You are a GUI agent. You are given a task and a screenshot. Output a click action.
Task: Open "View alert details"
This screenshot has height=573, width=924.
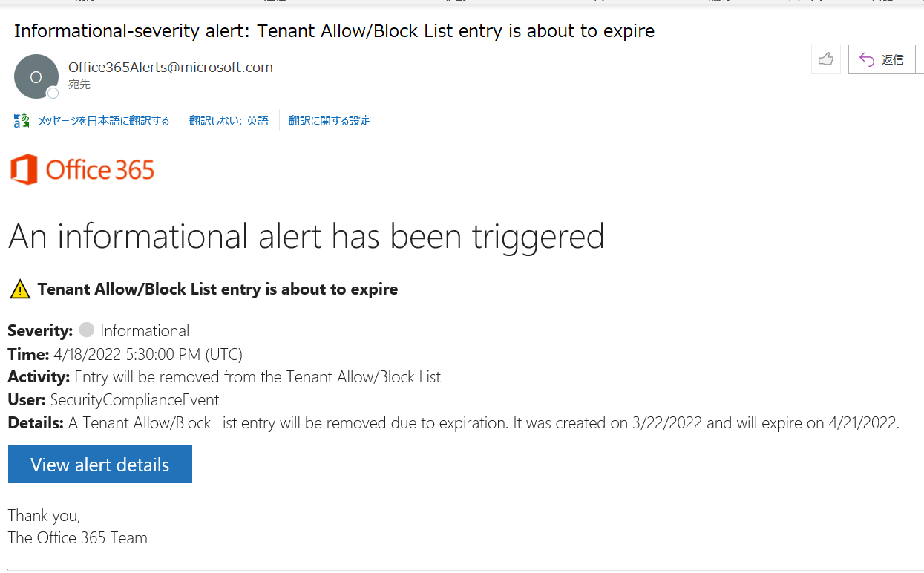point(99,463)
